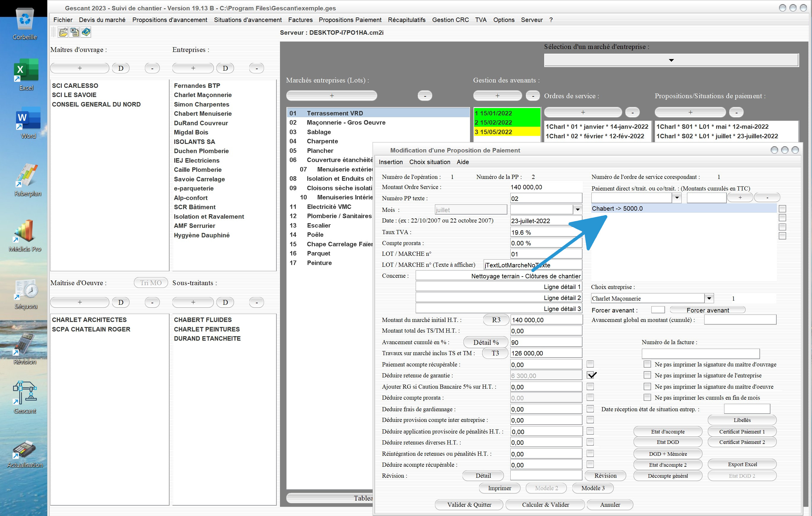
Task: Click the Forcer avenant button
Action: click(707, 310)
